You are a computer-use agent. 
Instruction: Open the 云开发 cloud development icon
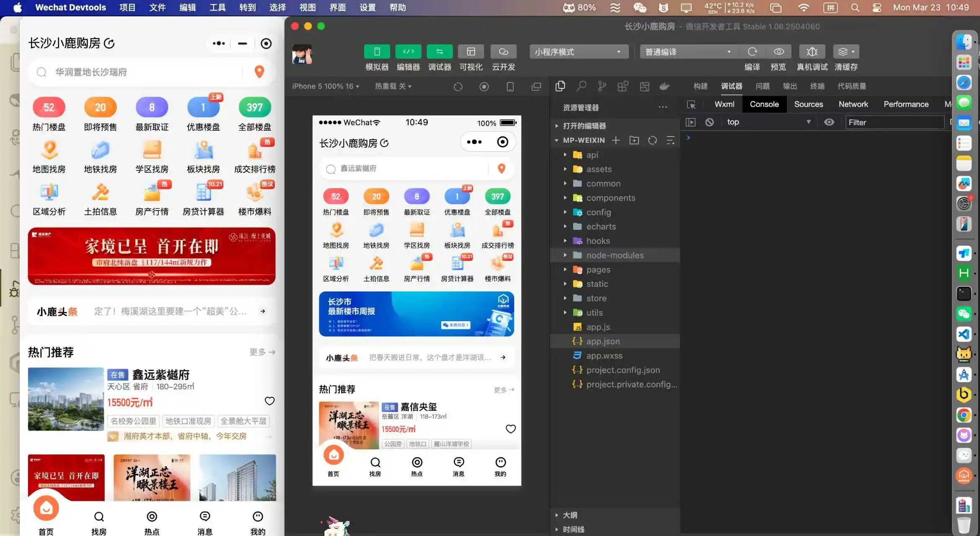(503, 52)
